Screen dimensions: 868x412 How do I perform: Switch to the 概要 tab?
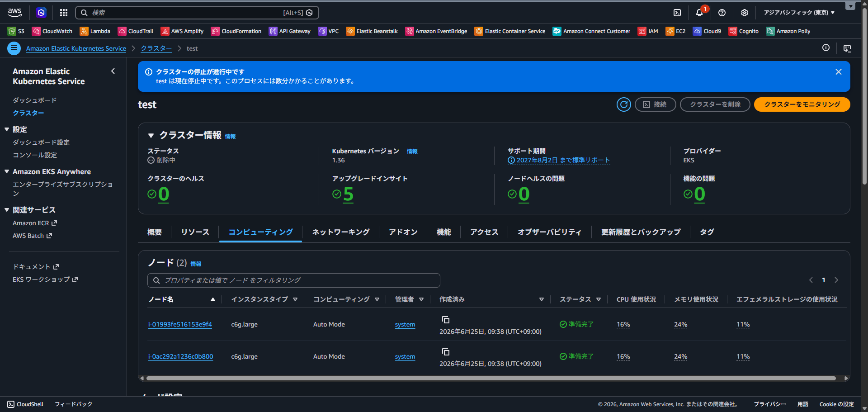[155, 232]
